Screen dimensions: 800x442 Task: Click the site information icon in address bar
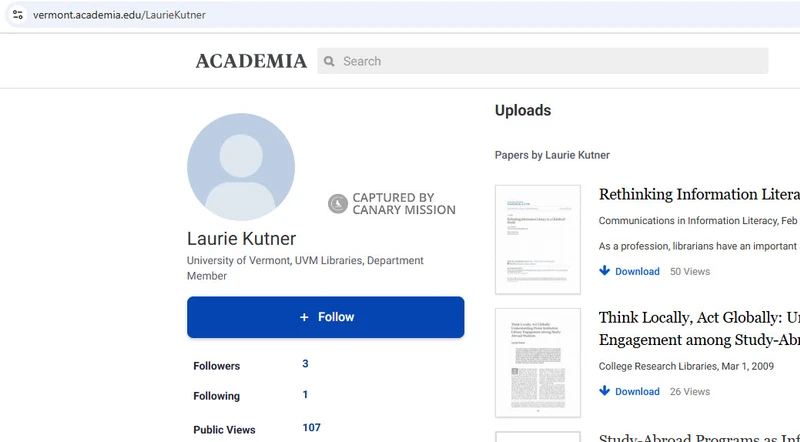tap(18, 14)
